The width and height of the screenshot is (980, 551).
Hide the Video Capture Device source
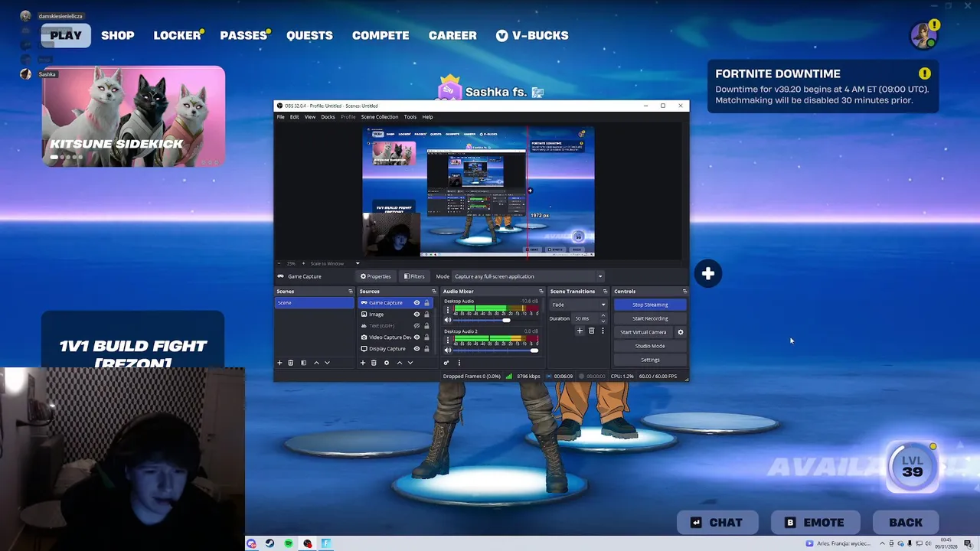point(416,337)
